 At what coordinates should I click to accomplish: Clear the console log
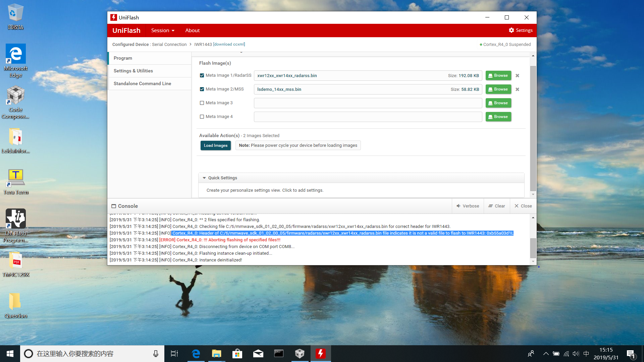(x=497, y=206)
